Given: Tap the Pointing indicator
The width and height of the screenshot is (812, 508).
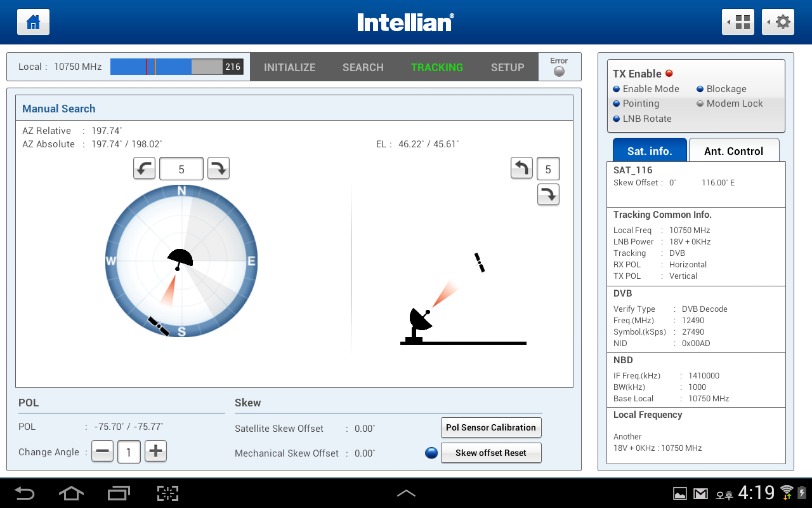Looking at the screenshot, I should click(x=617, y=104).
